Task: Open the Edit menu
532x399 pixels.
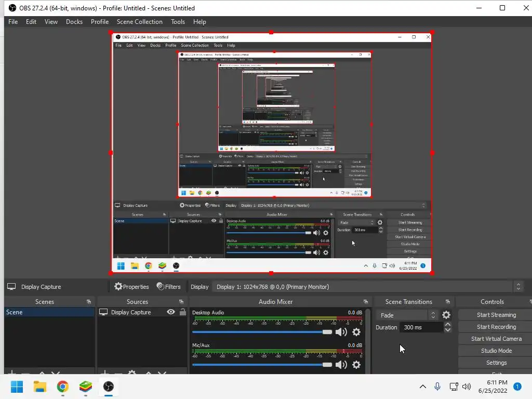Action: click(31, 22)
